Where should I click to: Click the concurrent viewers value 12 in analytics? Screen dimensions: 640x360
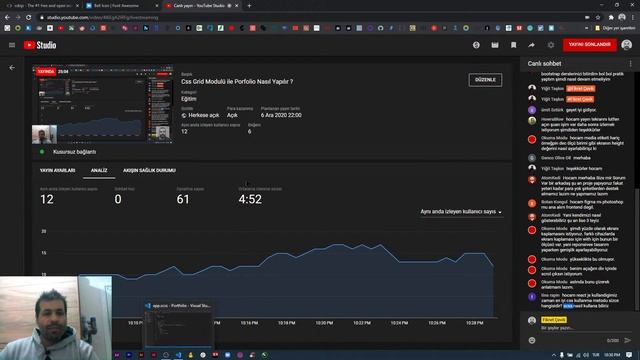[x=47, y=199]
